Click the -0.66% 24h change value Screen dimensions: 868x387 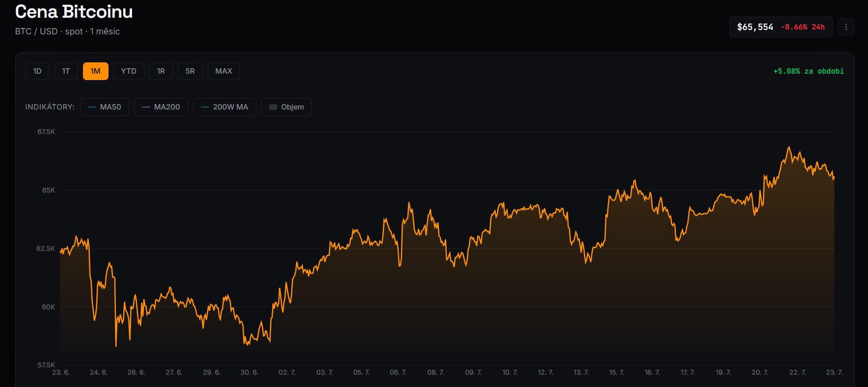[803, 27]
